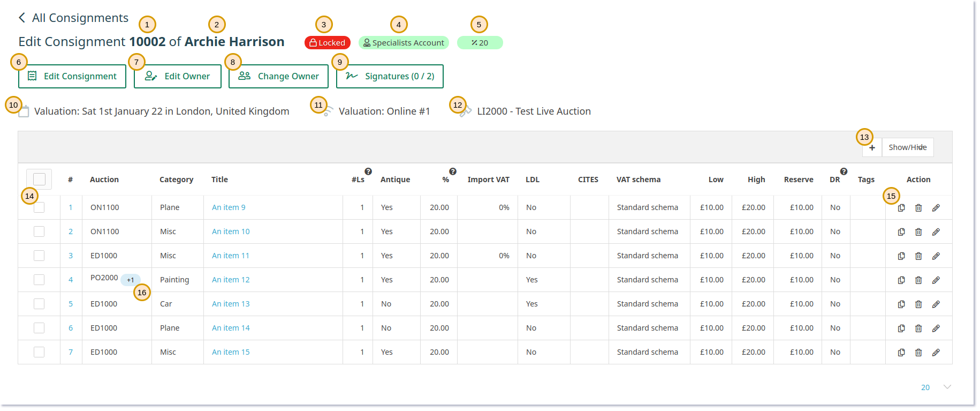Image resolution: width=980 pixels, height=411 pixels.
Task: Go back via All Consignments arrow
Action: tap(22, 18)
